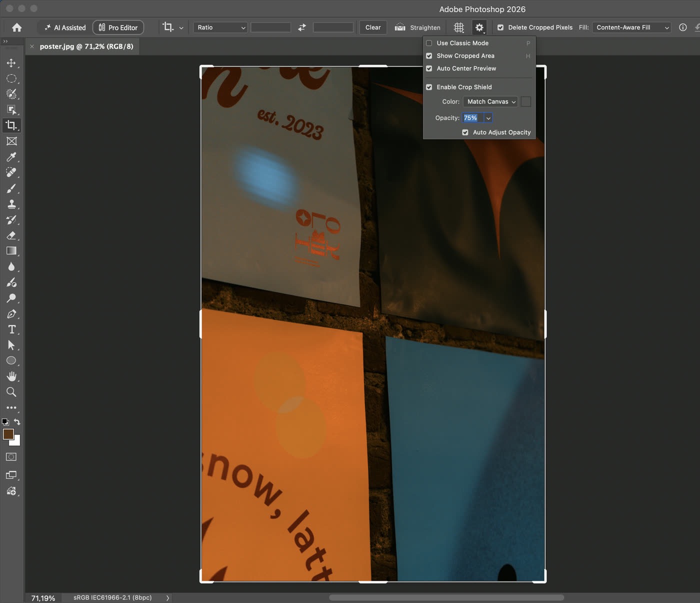
Task: Toggle Auto Center Preview
Action: tap(429, 68)
